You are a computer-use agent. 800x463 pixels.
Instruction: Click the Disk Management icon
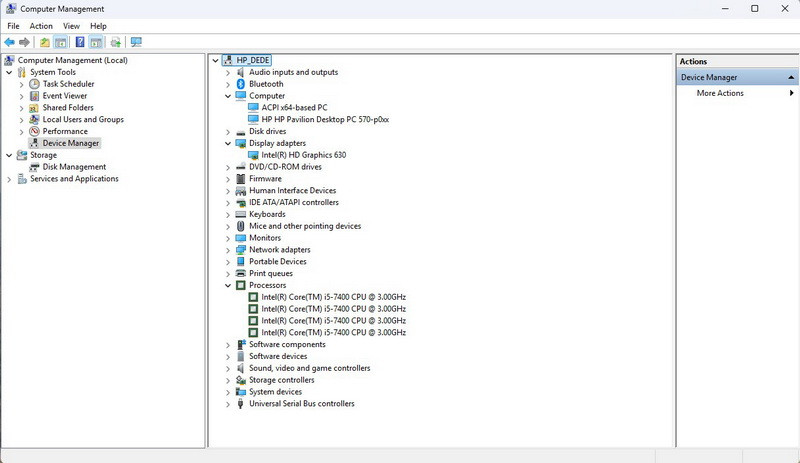[34, 167]
